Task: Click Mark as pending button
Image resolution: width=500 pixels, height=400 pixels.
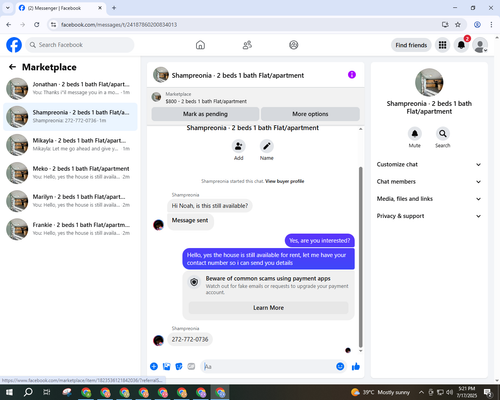Action: pyautogui.click(x=205, y=114)
